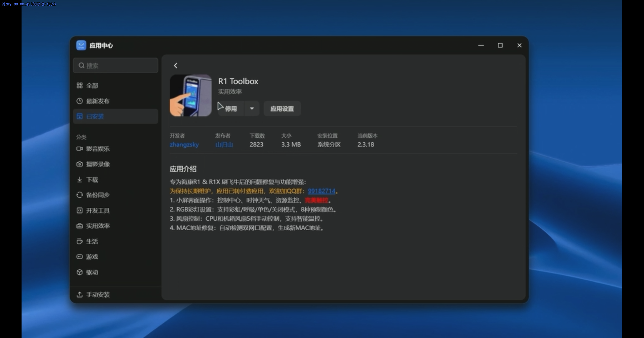Select the 摄影录像 camera icon
The height and width of the screenshot is (338, 644).
(x=80, y=164)
